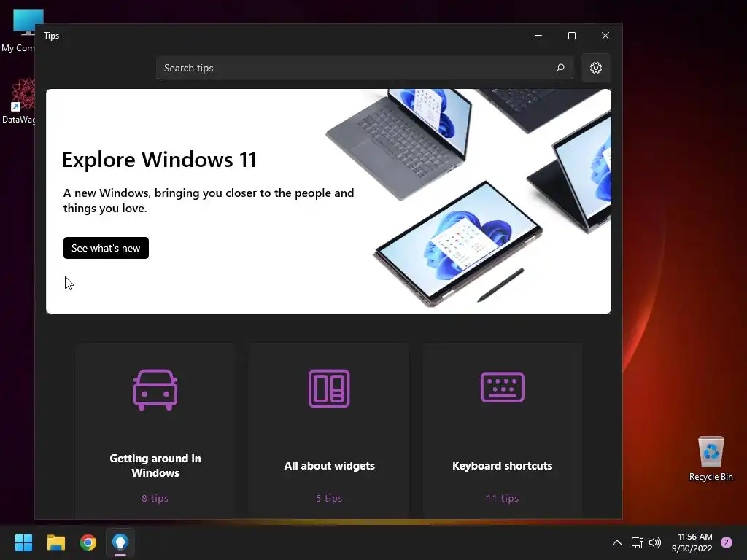This screenshot has height=560, width=747.
Task: Select the Recycle Bin desktop icon
Action: [711, 459]
